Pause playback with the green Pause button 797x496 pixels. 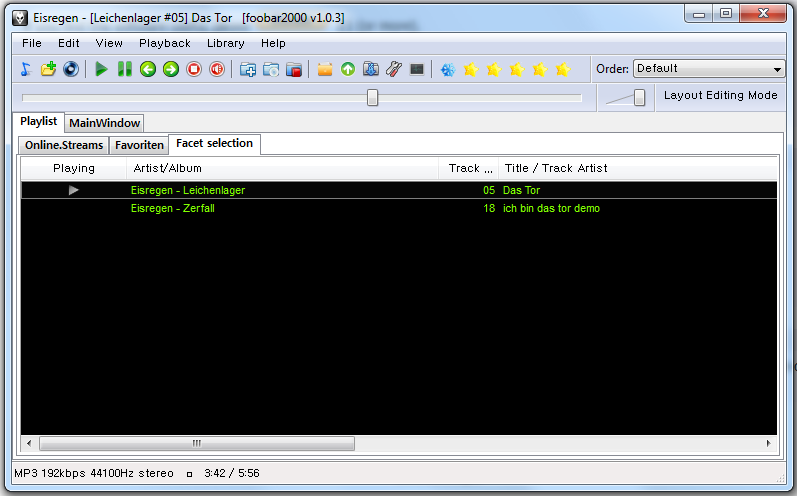125,69
